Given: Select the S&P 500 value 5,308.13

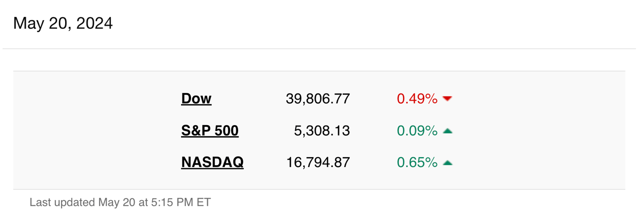Looking at the screenshot, I should [322, 131].
